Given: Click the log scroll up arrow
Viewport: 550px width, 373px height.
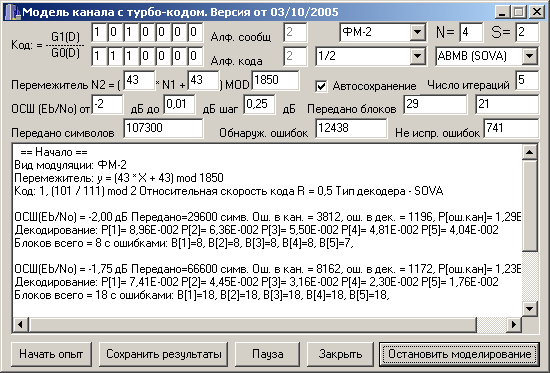Looking at the screenshot, I should point(530,152).
